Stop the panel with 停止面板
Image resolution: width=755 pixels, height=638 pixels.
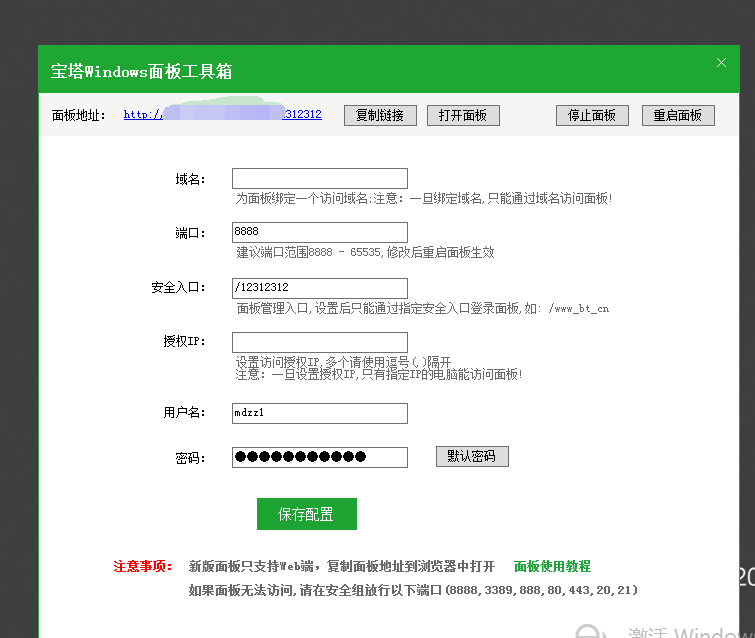[x=592, y=116]
